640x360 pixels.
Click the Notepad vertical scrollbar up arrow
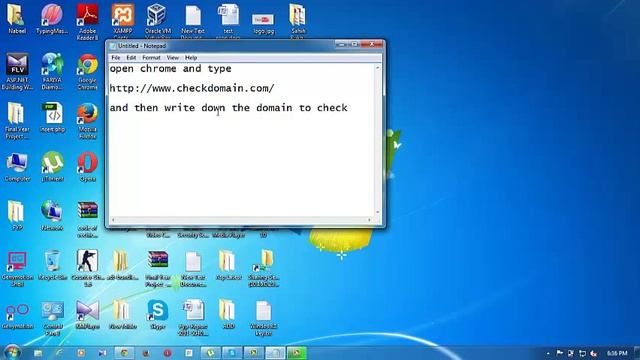coord(378,68)
